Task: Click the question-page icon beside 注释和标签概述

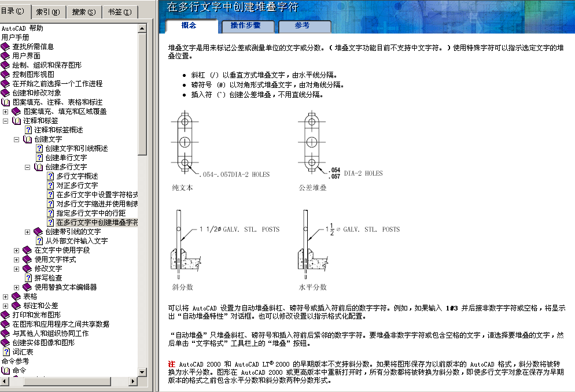Action: pyautogui.click(x=28, y=130)
